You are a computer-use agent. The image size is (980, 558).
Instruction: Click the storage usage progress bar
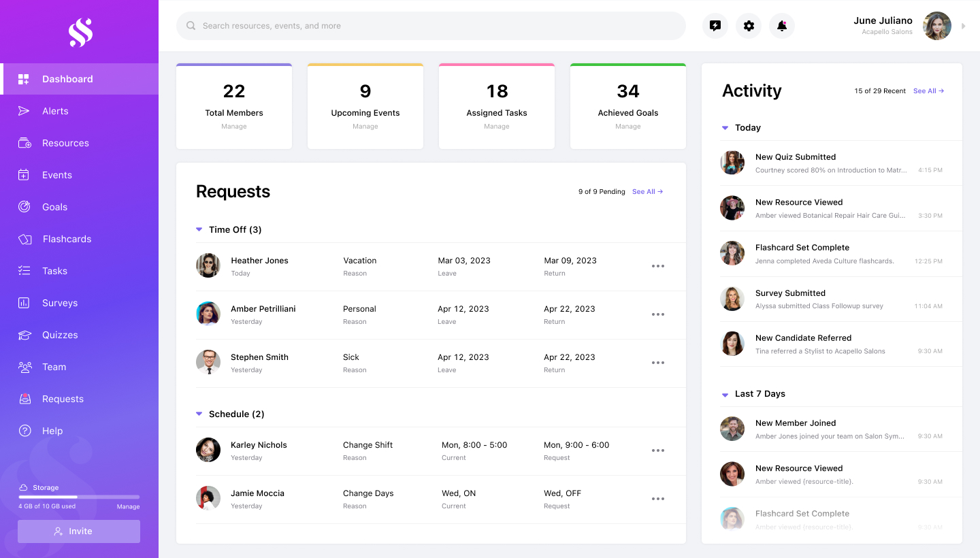(78, 496)
